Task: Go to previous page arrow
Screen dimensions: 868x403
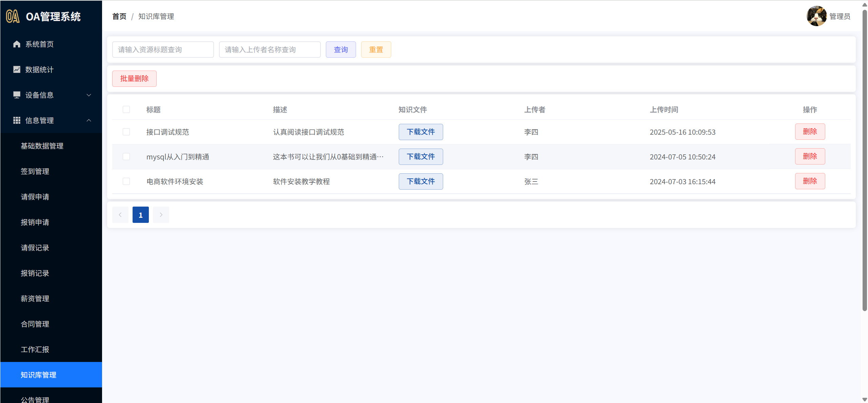Action: [120, 215]
